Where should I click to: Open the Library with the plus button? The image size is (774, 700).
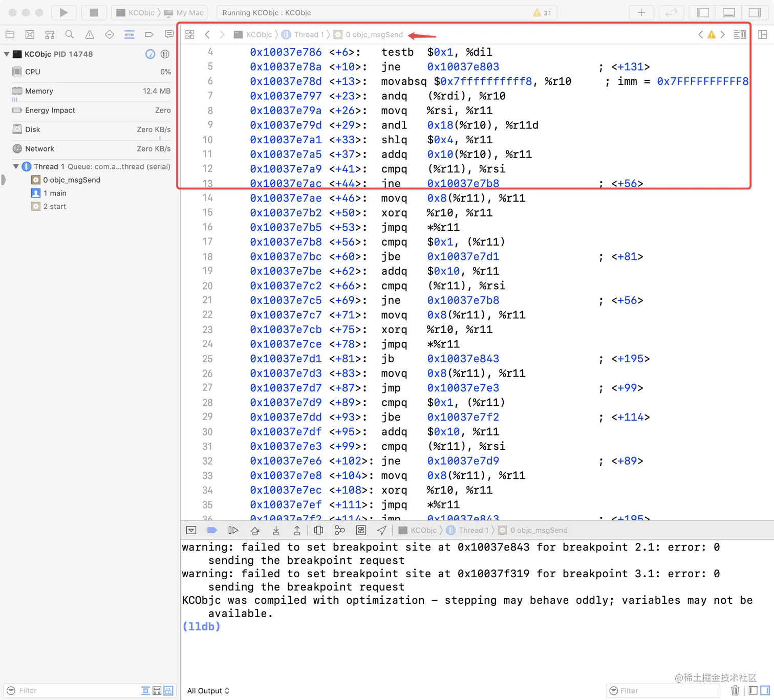641,12
